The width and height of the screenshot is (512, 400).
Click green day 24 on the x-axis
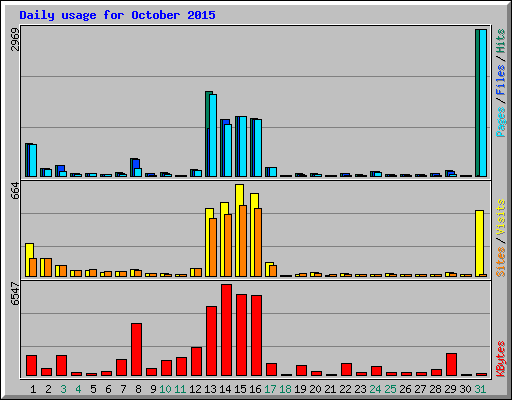[375, 389]
